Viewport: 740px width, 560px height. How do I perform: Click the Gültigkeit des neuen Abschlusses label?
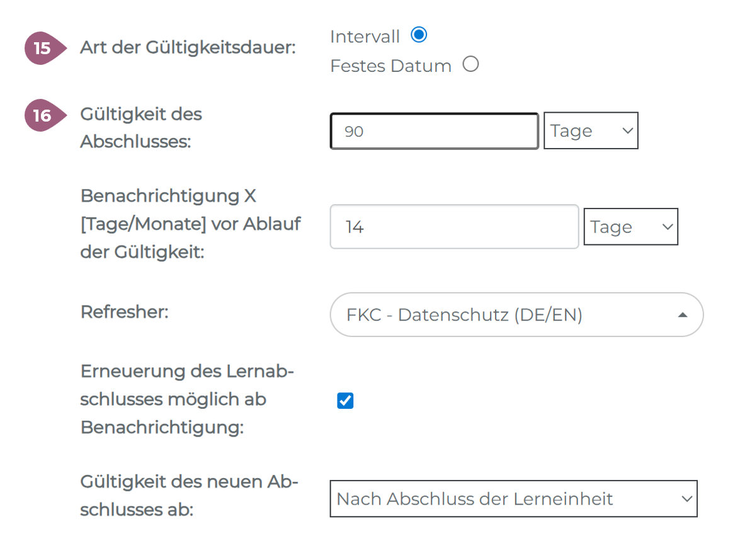pyautogui.click(x=189, y=495)
